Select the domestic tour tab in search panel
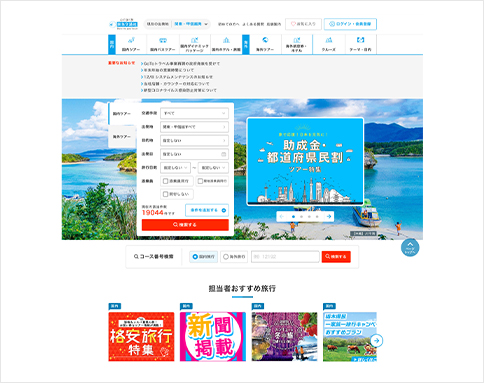Viewport: 484px width, 383px height. (x=122, y=114)
